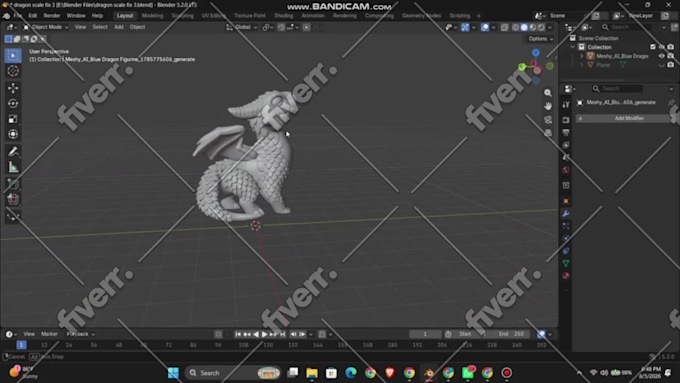Screen dimensions: 680x383
Task: Open the Blender logo menu
Action: click(x=7, y=16)
